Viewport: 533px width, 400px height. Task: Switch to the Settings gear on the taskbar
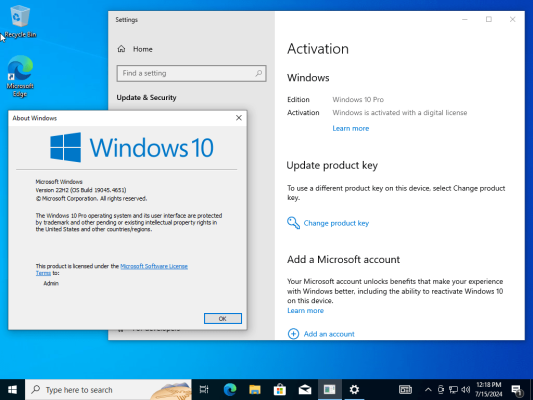[x=354, y=389]
